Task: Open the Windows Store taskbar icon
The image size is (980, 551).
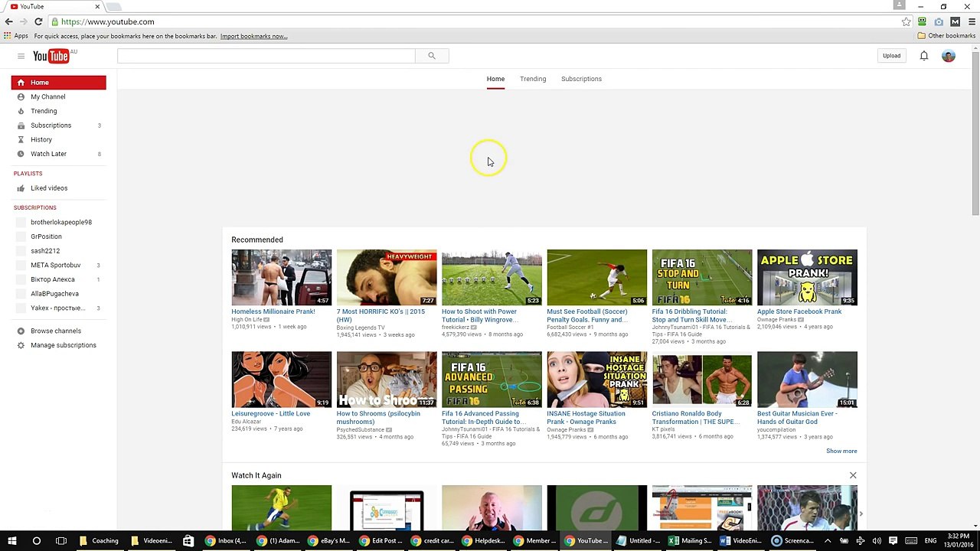Action: tap(188, 541)
